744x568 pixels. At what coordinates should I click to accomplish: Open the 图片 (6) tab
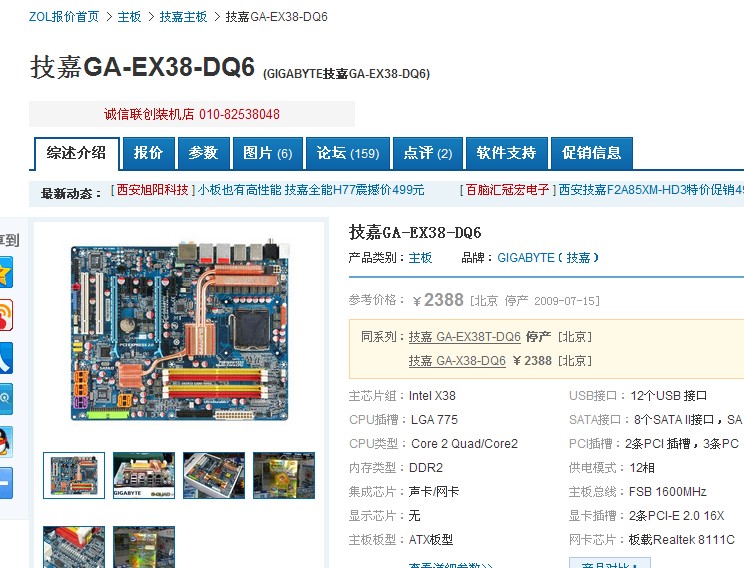click(x=268, y=153)
